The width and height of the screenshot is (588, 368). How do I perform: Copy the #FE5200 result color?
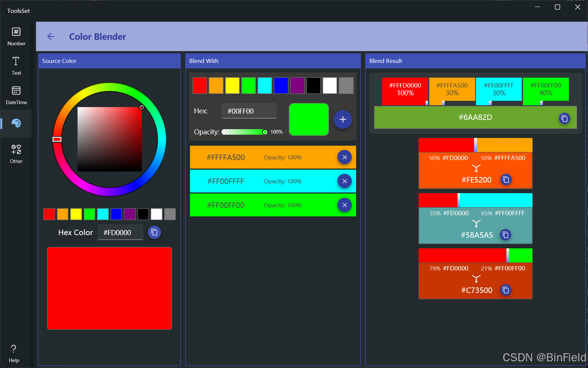pos(506,180)
